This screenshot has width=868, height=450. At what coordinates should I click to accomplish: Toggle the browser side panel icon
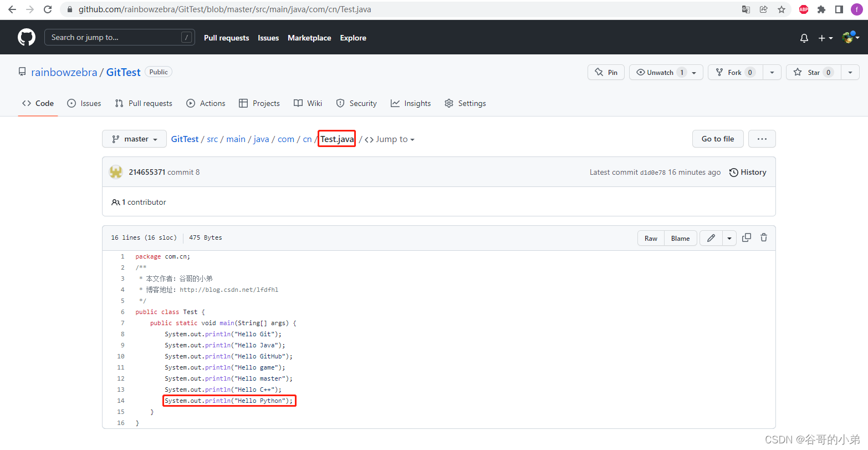839,9
